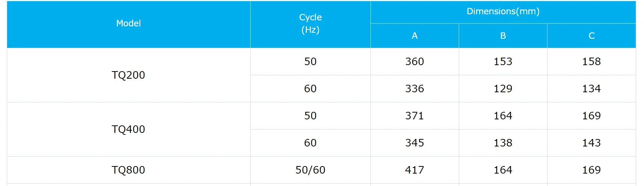The width and height of the screenshot is (644, 186).
Task: Click the TQ200 model cell
Action: coord(128,75)
